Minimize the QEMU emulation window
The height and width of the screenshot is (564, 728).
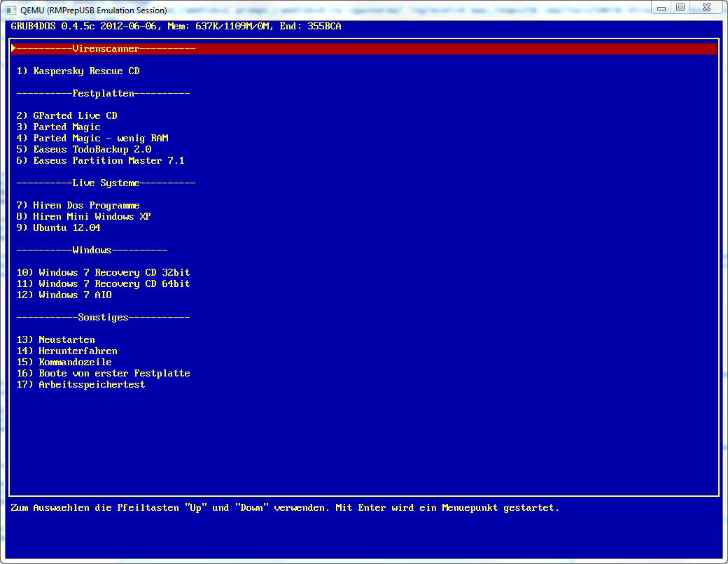click(x=661, y=8)
